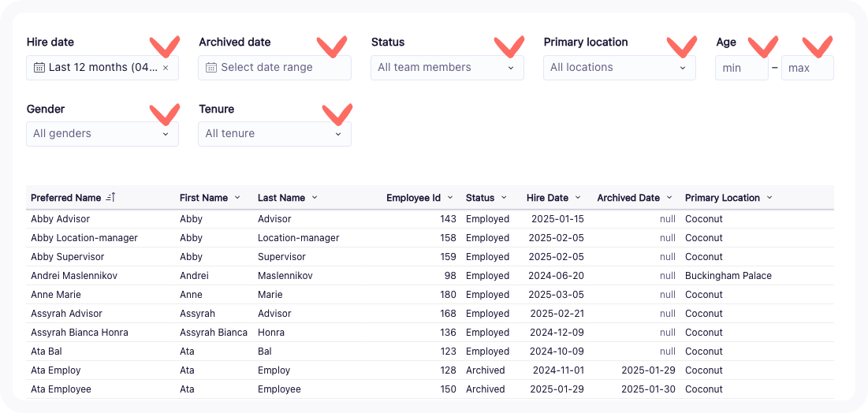Click the calendar icon in Hire date field

[x=39, y=68]
